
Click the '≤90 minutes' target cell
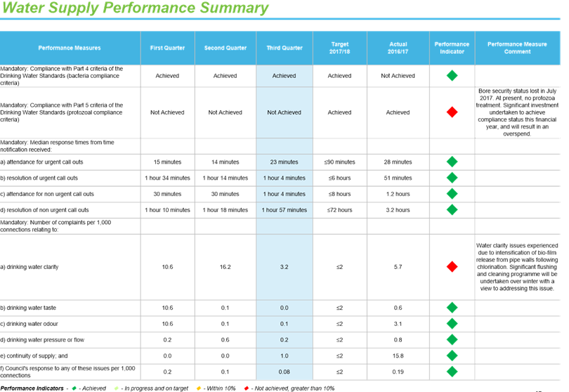(x=340, y=162)
